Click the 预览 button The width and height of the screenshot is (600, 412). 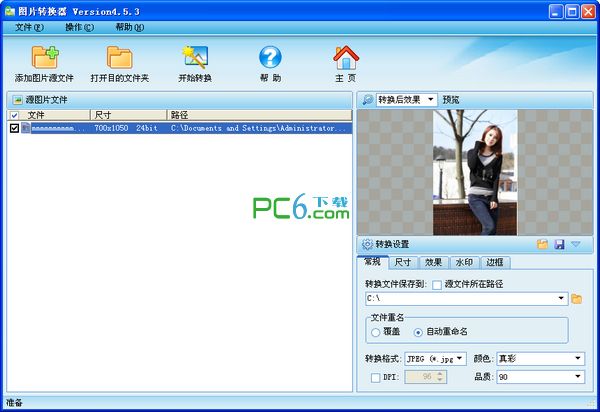(x=450, y=100)
